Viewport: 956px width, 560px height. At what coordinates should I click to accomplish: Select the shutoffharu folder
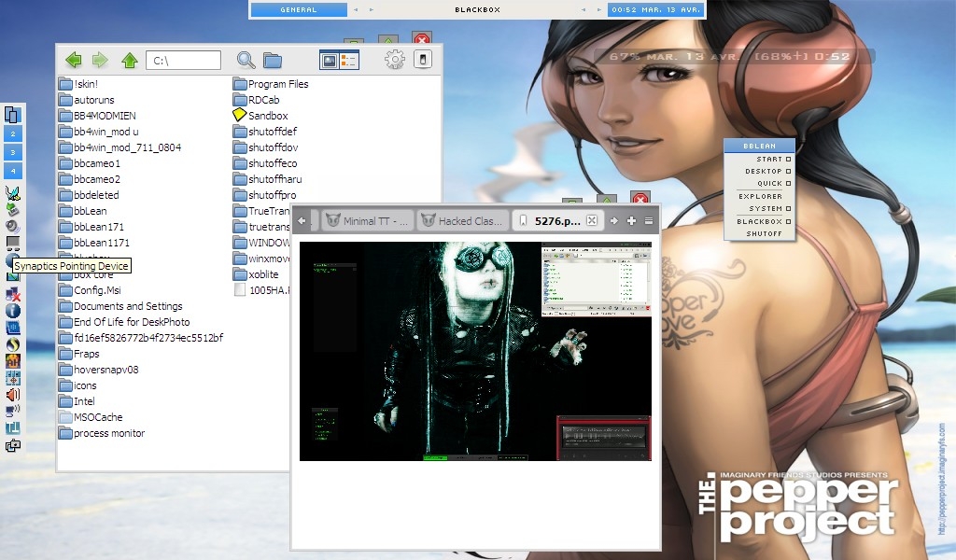[x=268, y=179]
